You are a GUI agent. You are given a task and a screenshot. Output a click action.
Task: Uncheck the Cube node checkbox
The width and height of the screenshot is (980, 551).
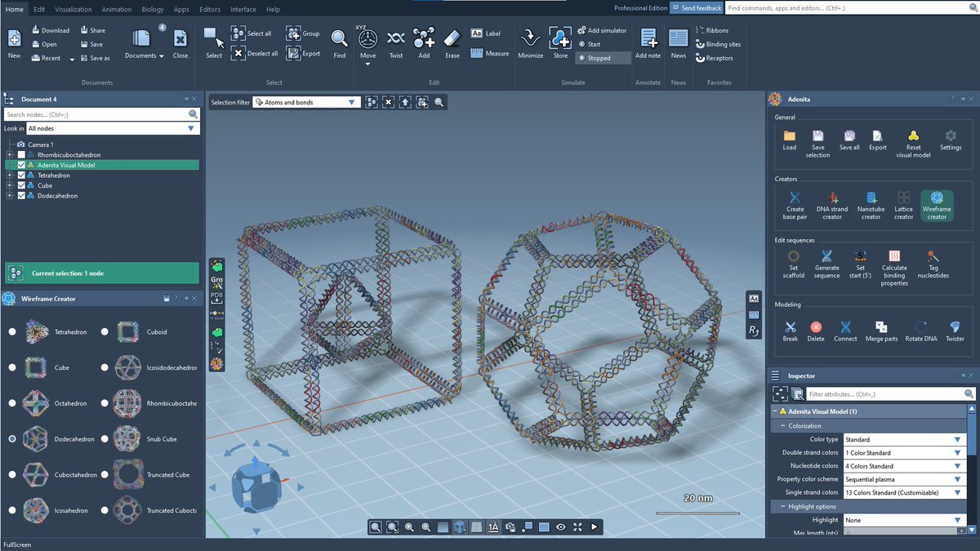pyautogui.click(x=21, y=185)
